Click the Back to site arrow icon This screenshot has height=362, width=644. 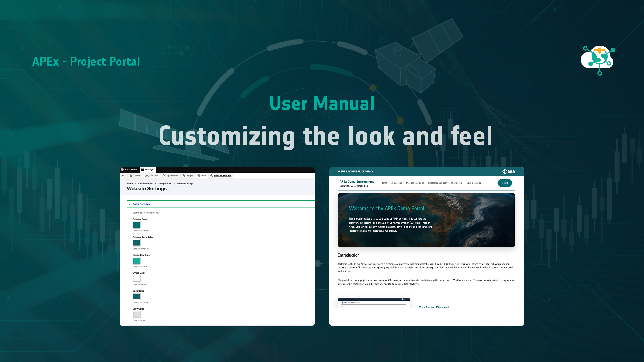[x=122, y=169]
